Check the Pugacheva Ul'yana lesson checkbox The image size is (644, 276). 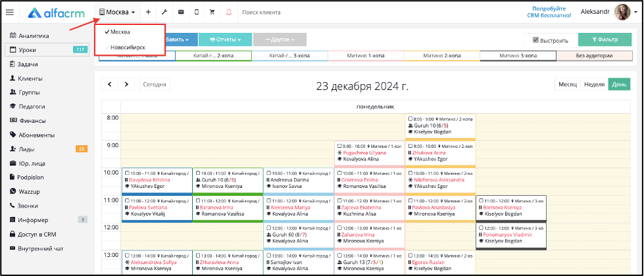339,146
